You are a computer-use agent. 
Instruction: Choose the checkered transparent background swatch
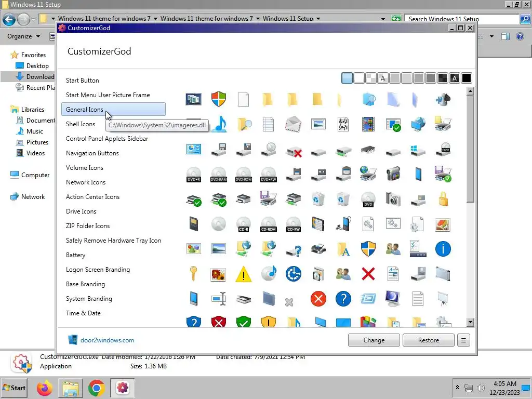tap(371, 78)
